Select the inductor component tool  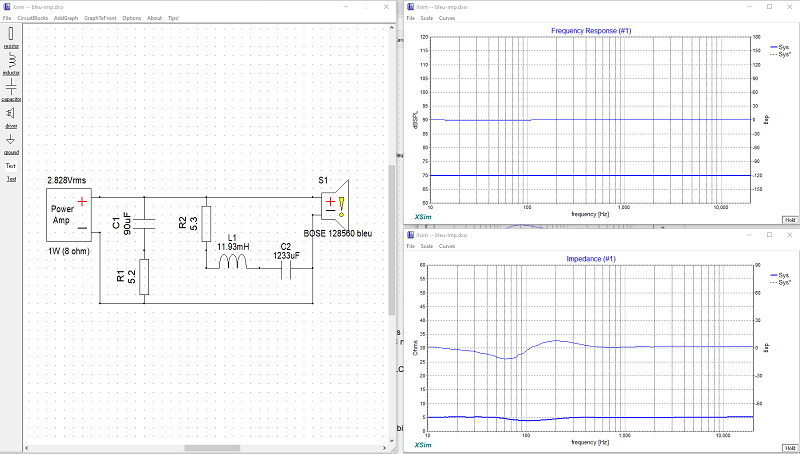click(x=11, y=64)
